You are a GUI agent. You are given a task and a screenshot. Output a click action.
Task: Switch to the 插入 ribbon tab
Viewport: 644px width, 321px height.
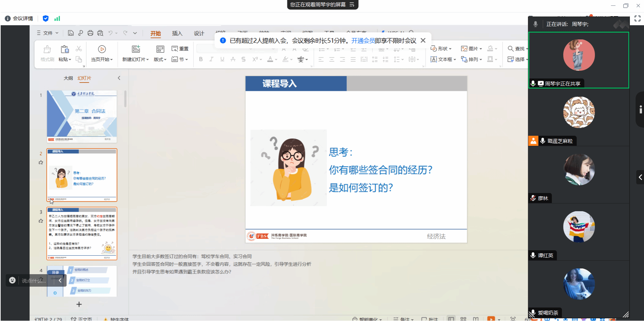pos(177,33)
